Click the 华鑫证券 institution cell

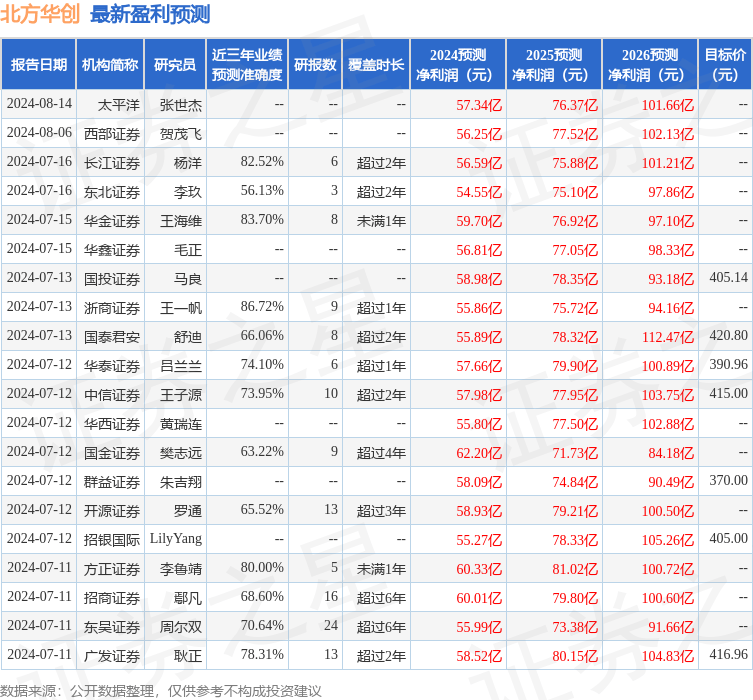point(112,250)
